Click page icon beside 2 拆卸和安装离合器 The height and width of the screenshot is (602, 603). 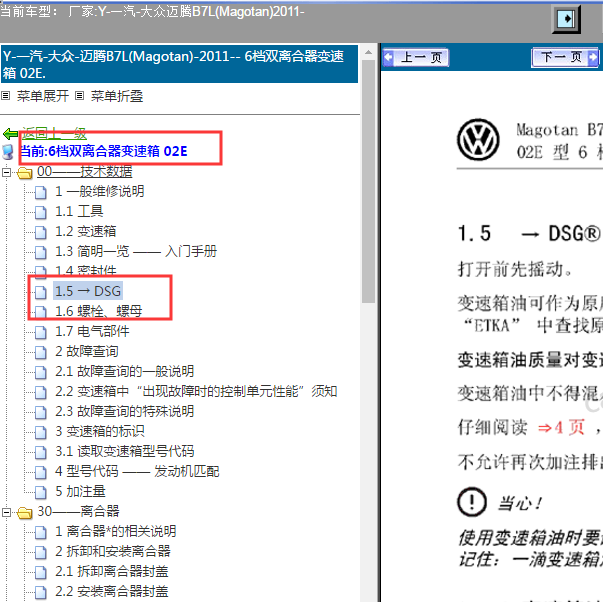tap(41, 552)
